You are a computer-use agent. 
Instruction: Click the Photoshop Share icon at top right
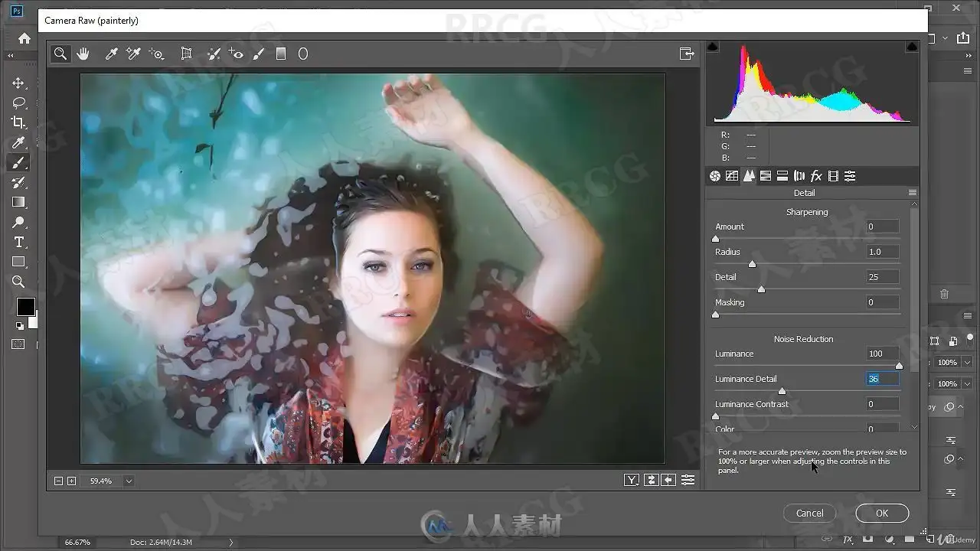tap(963, 38)
